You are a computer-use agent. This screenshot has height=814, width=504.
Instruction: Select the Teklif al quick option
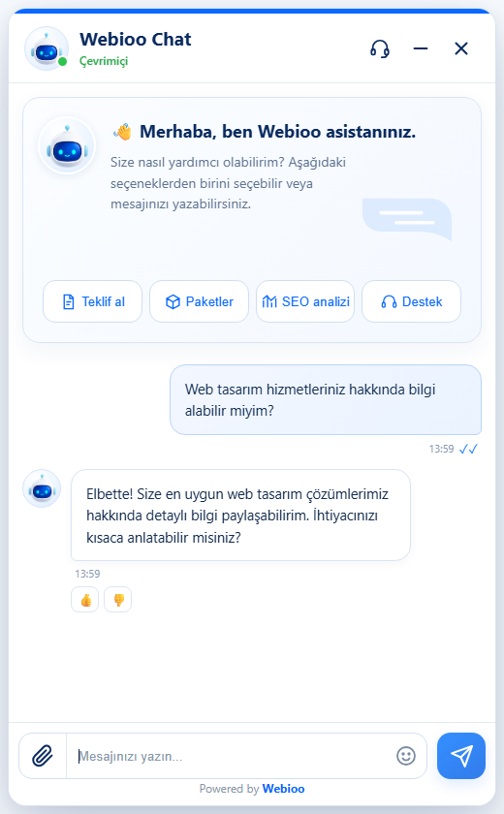tap(92, 301)
